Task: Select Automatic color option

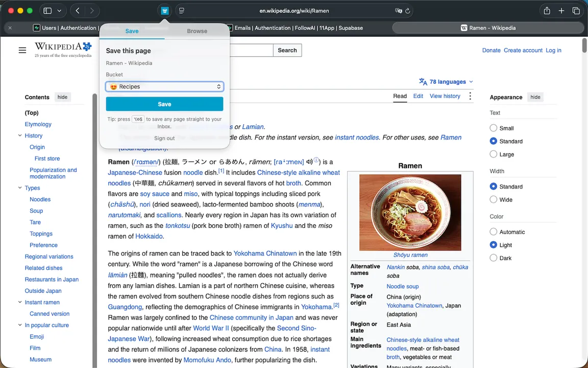Action: point(494,232)
